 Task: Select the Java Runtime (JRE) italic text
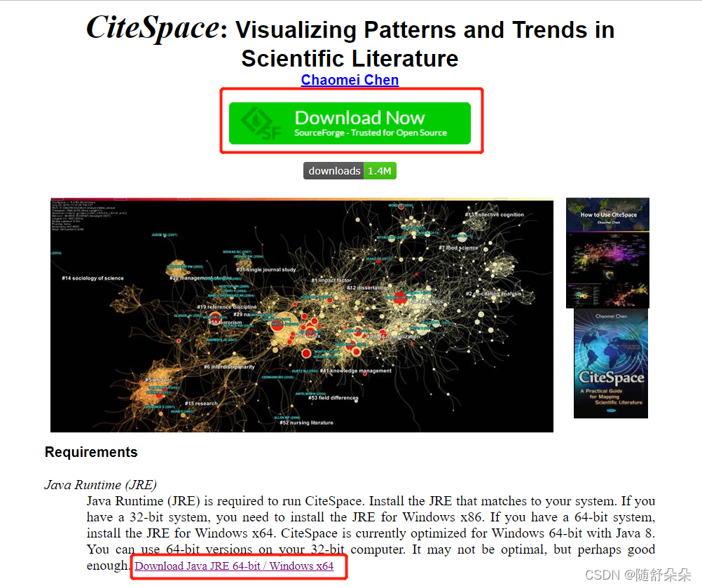(x=100, y=484)
